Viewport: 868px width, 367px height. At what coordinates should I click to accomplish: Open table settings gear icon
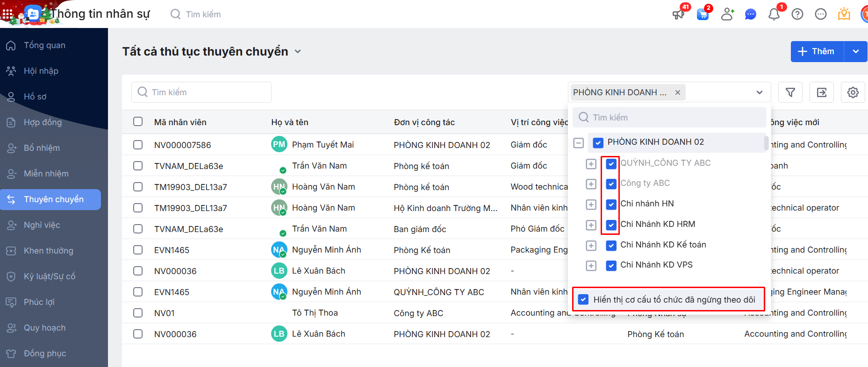(853, 92)
